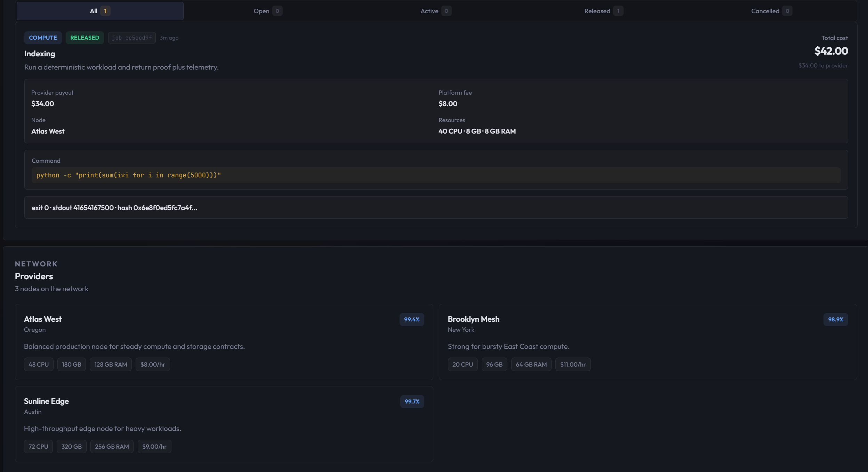
Task: Click the COMPUTE badge on Indexing job
Action: pyautogui.click(x=43, y=38)
